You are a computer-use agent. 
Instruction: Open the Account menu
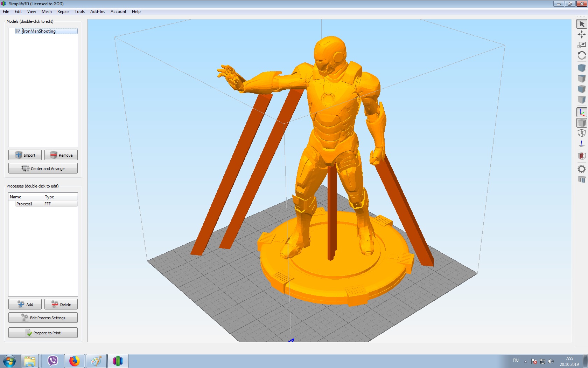(x=118, y=12)
